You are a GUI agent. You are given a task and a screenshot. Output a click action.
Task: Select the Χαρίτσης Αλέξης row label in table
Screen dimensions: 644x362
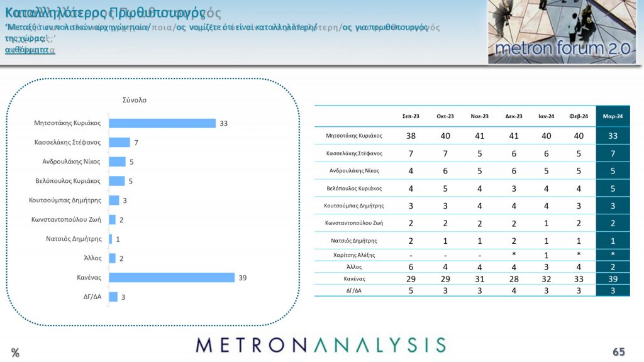click(353, 255)
